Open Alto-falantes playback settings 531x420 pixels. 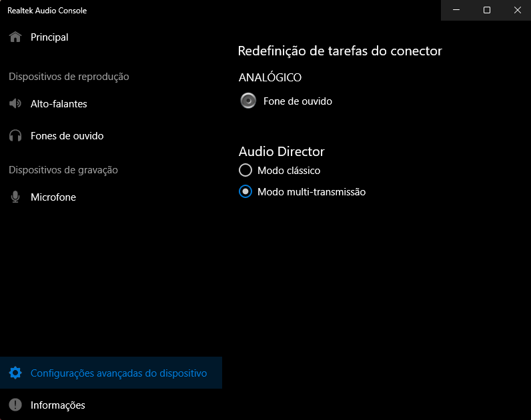point(111,103)
